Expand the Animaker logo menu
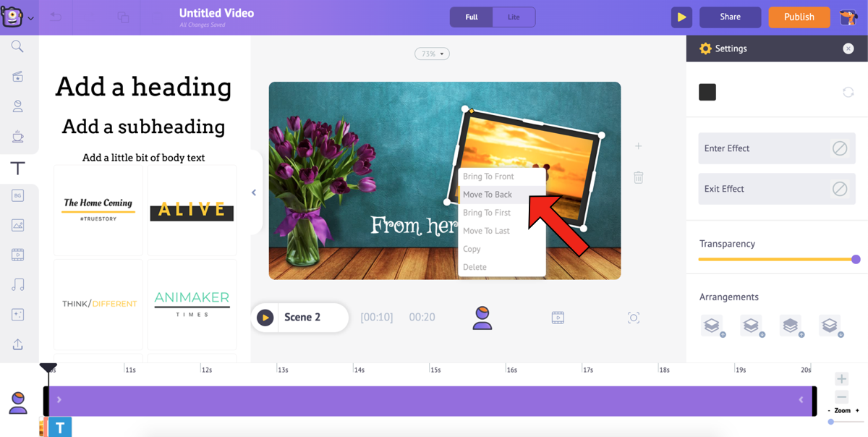868x437 pixels. tap(17, 17)
